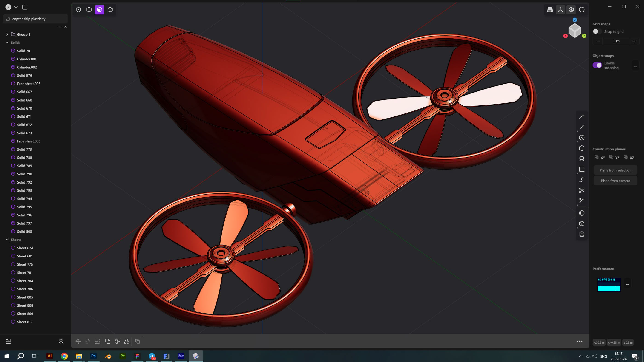Select the Rectangle tool
Screen dimensions: 644x362
point(581,170)
